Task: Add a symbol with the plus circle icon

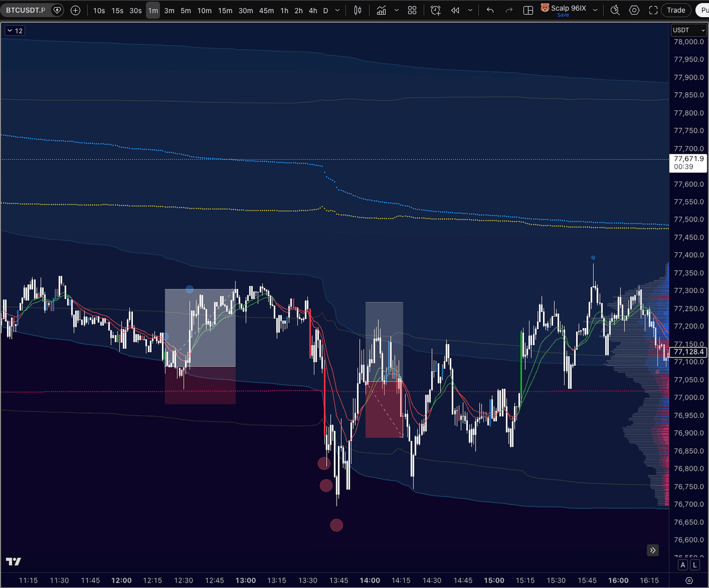Action: click(76, 10)
